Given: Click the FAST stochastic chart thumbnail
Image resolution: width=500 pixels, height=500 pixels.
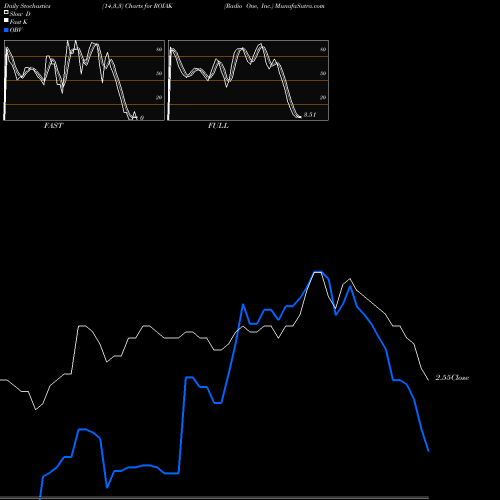Looking at the screenshot, I should (x=84, y=80).
